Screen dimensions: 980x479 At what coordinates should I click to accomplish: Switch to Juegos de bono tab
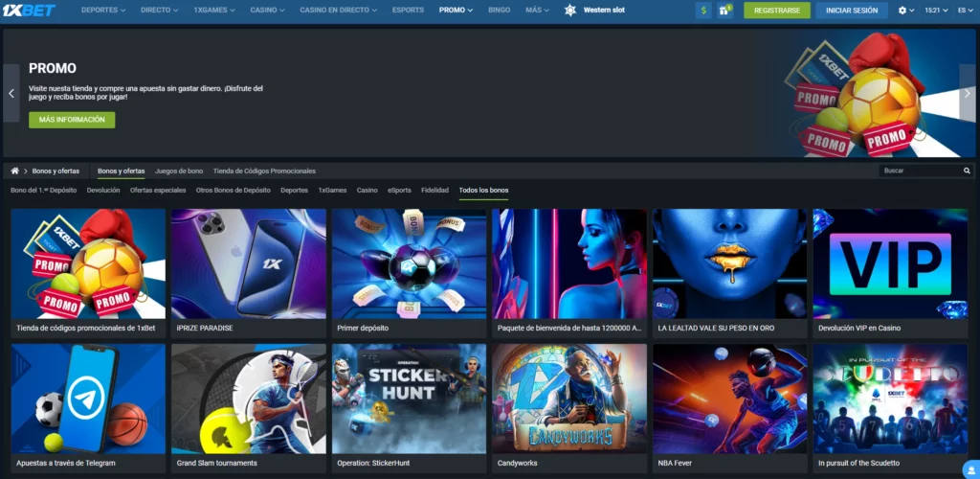(x=179, y=171)
